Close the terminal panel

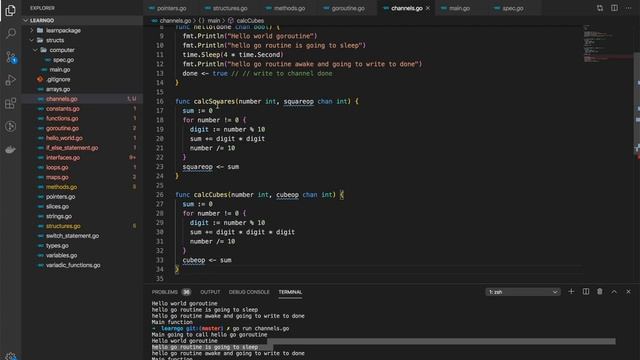pyautogui.click(x=628, y=292)
